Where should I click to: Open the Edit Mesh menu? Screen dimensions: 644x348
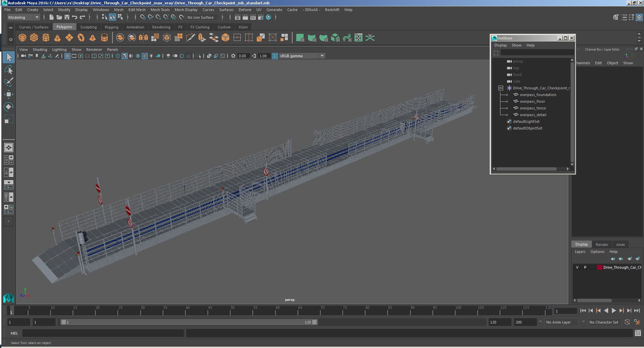(x=137, y=10)
